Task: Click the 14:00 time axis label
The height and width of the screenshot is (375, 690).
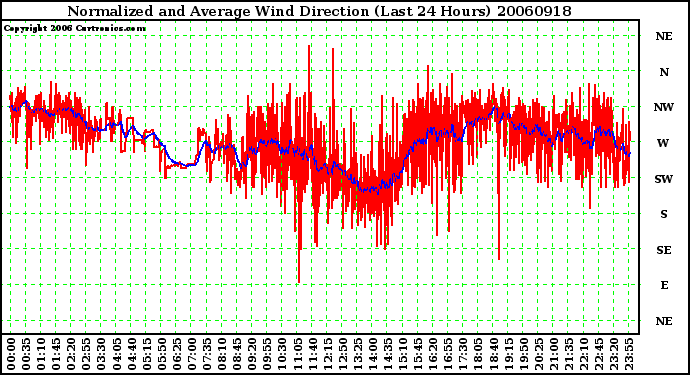Action: click(x=372, y=354)
